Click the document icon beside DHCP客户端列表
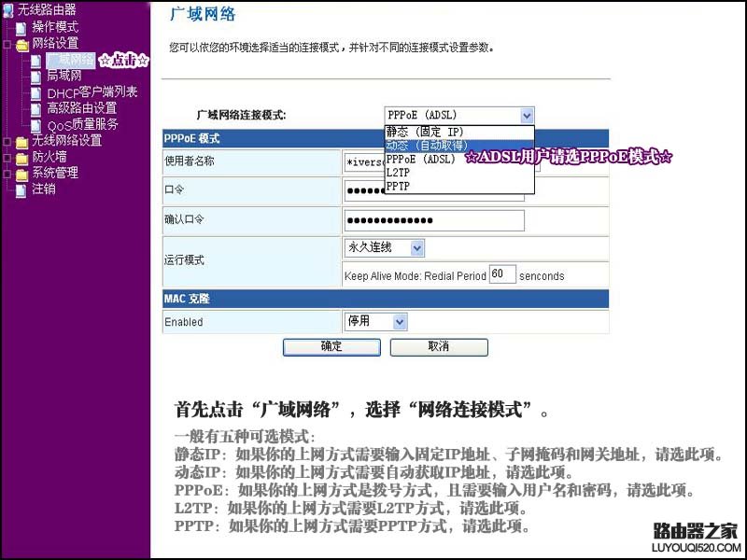The width and height of the screenshot is (747, 560). pos(35,91)
